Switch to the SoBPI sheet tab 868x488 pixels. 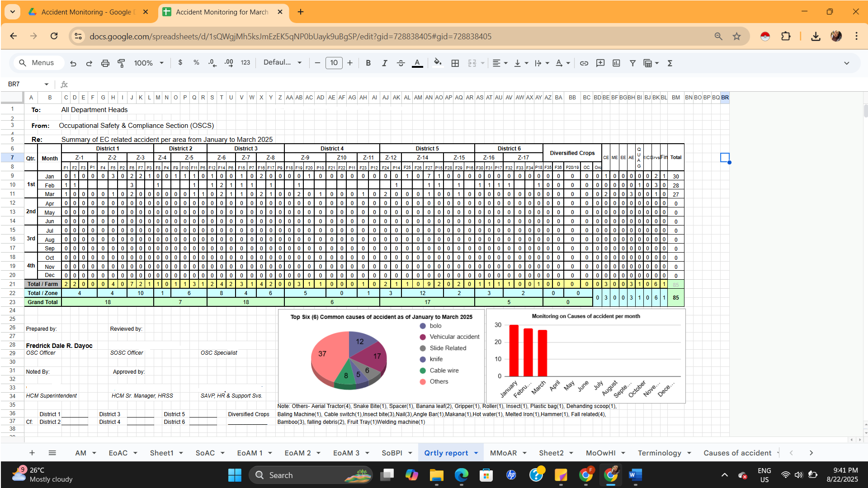coord(392,453)
